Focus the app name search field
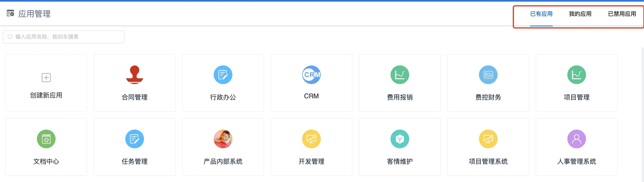Image resolution: width=644 pixels, height=182 pixels. (68, 37)
